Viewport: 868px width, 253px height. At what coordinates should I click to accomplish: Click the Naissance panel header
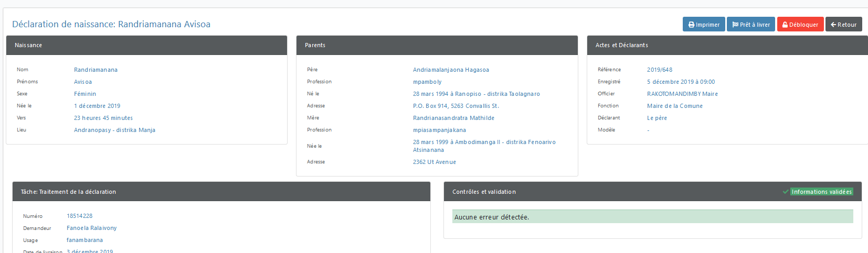pyautogui.click(x=146, y=45)
